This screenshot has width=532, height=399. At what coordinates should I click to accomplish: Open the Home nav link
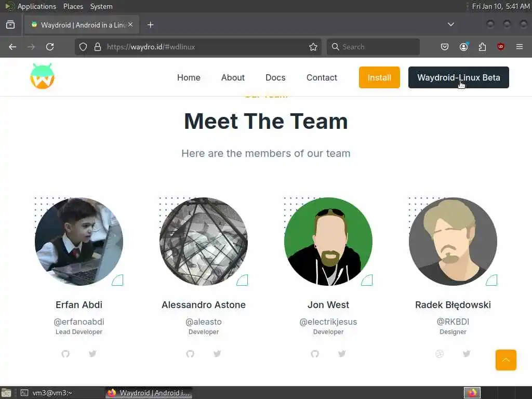pyautogui.click(x=189, y=78)
